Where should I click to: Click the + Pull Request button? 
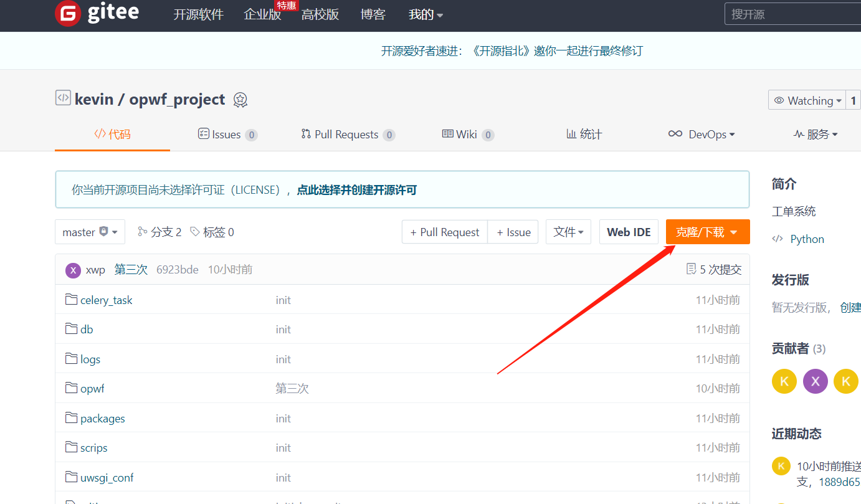(x=445, y=232)
